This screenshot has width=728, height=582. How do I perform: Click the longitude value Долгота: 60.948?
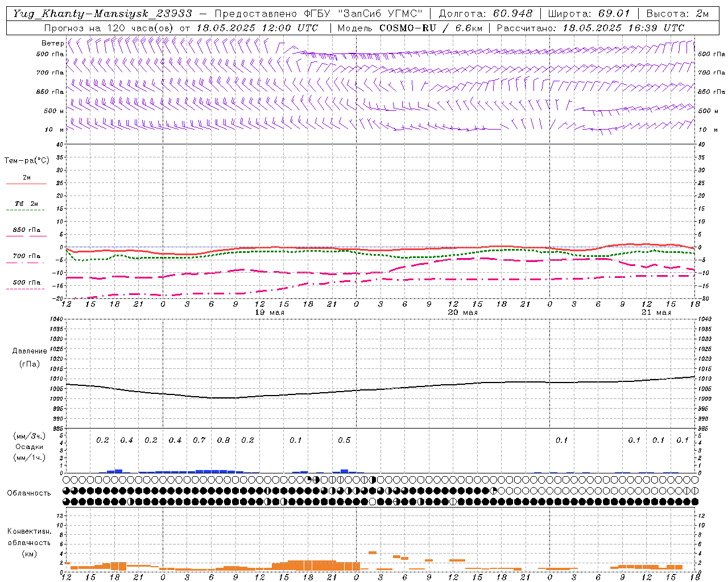click(x=486, y=14)
